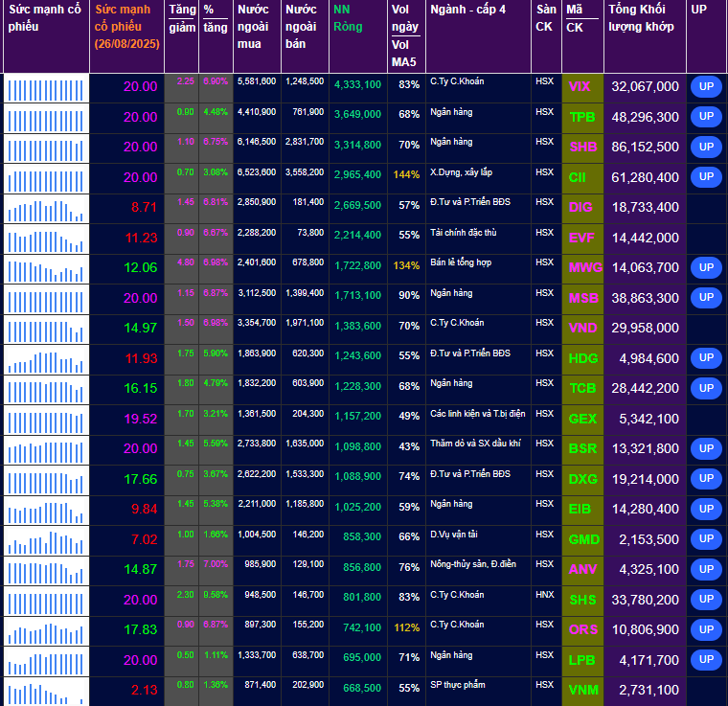
Task: Select the VND ticker symbol
Action: [x=582, y=328]
